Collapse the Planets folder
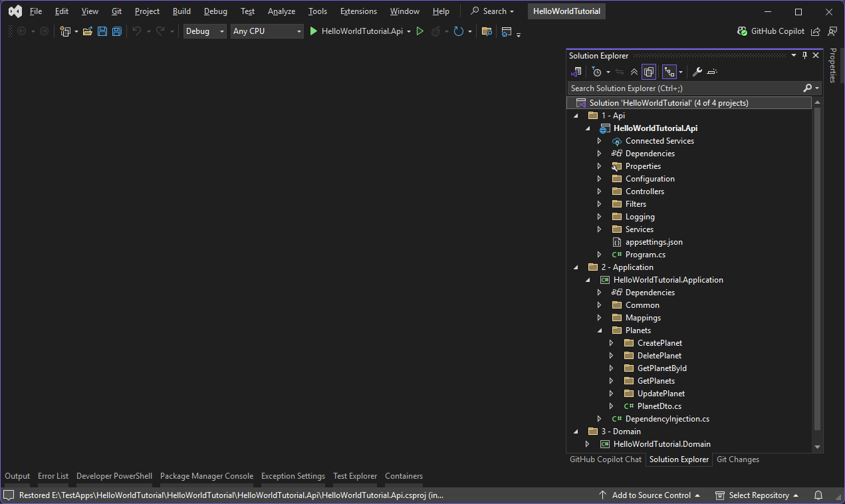This screenshot has height=504, width=845. 599,330
